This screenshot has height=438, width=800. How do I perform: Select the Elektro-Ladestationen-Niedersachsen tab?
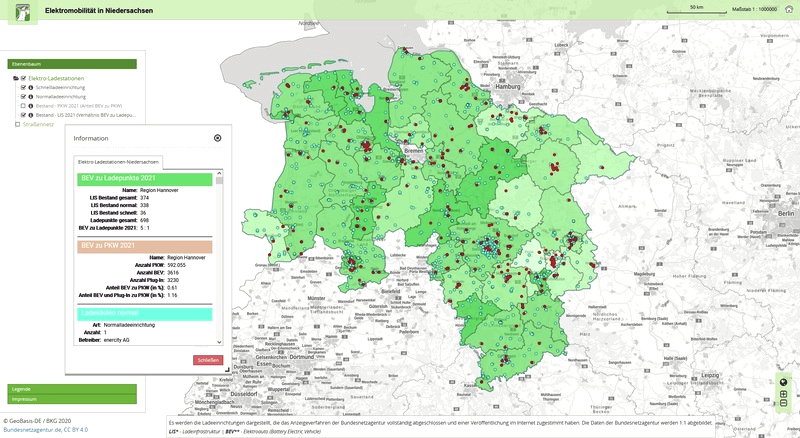118,162
